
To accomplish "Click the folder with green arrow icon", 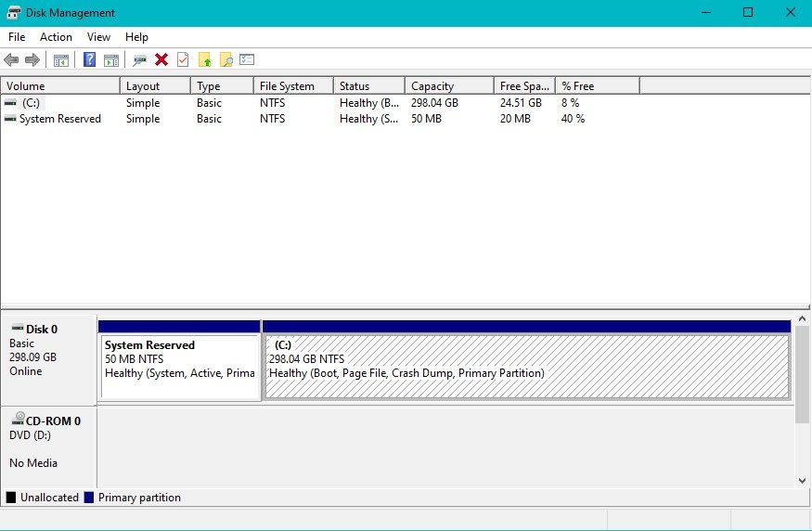I will (205, 59).
